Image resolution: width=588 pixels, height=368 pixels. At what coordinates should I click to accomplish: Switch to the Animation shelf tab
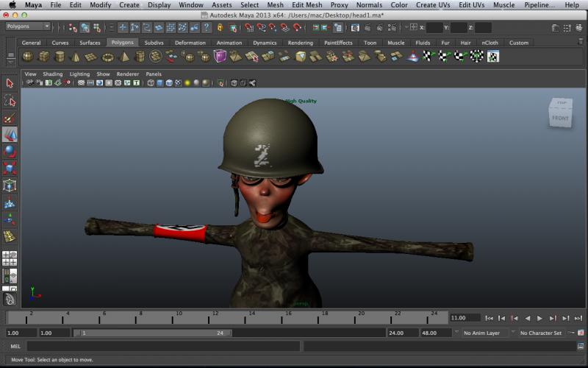point(229,43)
